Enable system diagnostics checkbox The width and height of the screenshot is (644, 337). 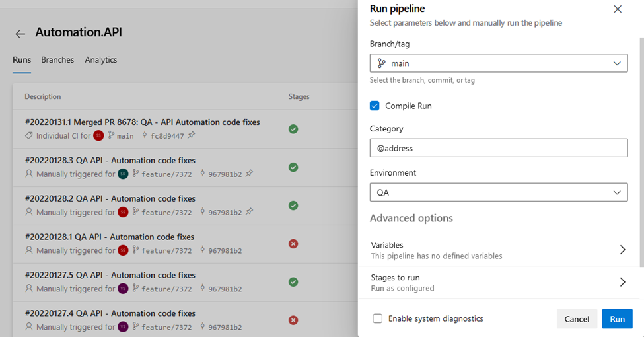pos(377,318)
